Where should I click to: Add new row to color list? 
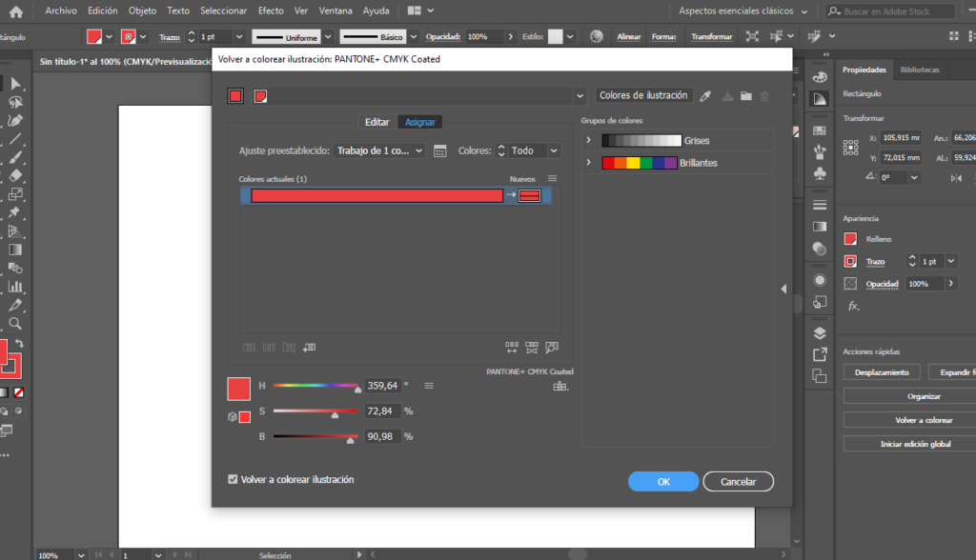[310, 348]
